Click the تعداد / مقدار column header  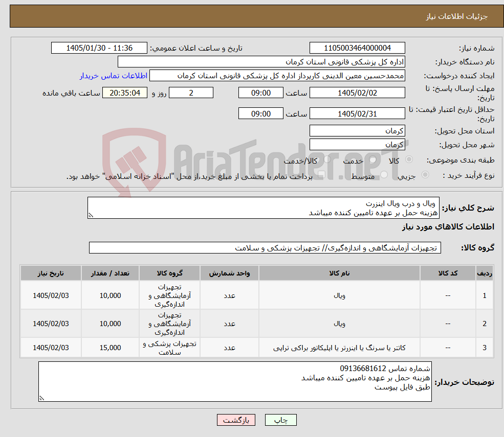tap(110, 273)
